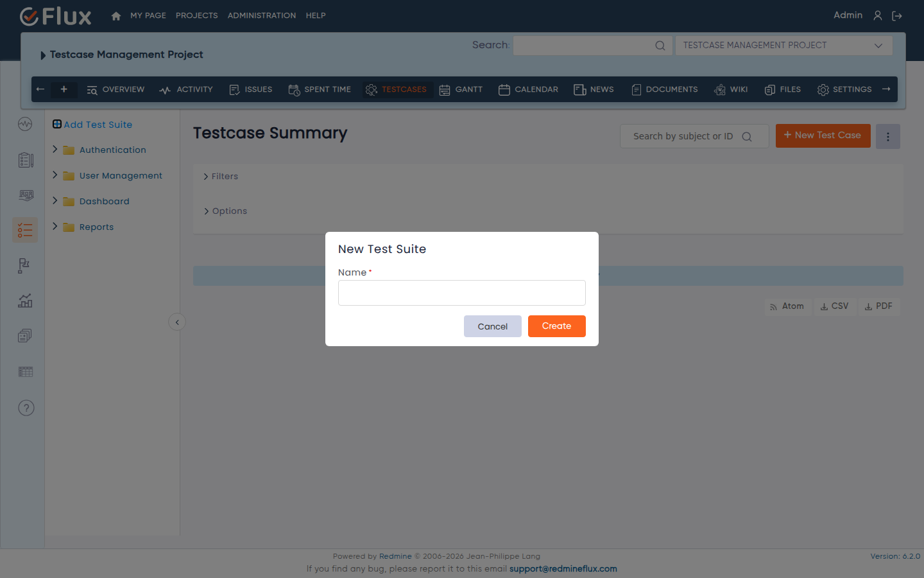This screenshot has height=578, width=924.
Task: Open the Admin user profile icon
Action: 878,15
